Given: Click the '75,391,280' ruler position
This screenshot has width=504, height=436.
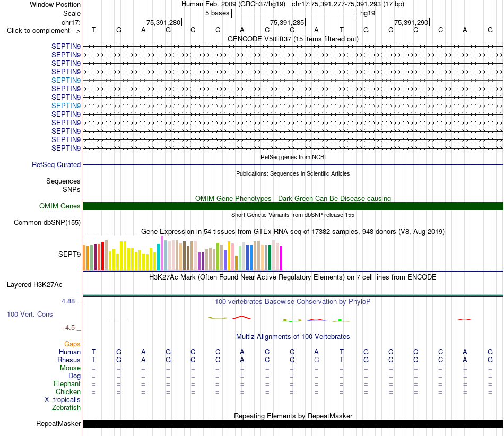Looking at the screenshot, I should tap(163, 22).
